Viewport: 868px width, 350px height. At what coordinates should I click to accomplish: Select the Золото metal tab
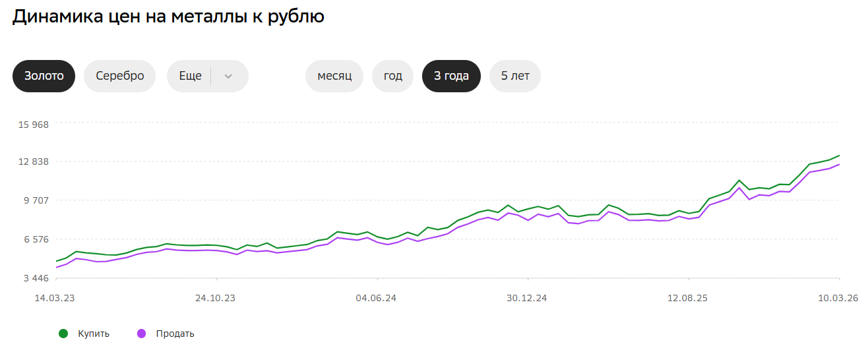click(x=44, y=76)
